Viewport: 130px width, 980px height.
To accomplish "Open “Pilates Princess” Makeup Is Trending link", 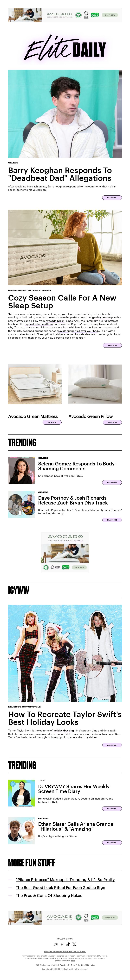I will pos(65,880).
